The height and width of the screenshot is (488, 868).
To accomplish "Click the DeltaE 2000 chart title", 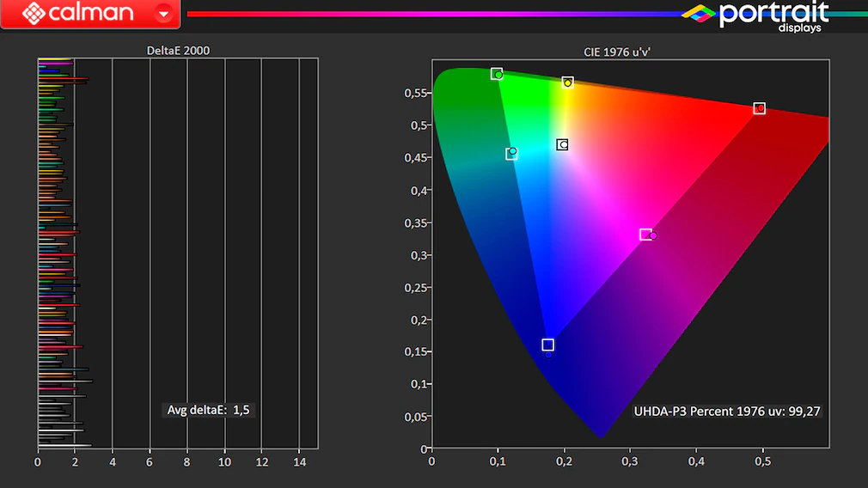I will 178,51.
